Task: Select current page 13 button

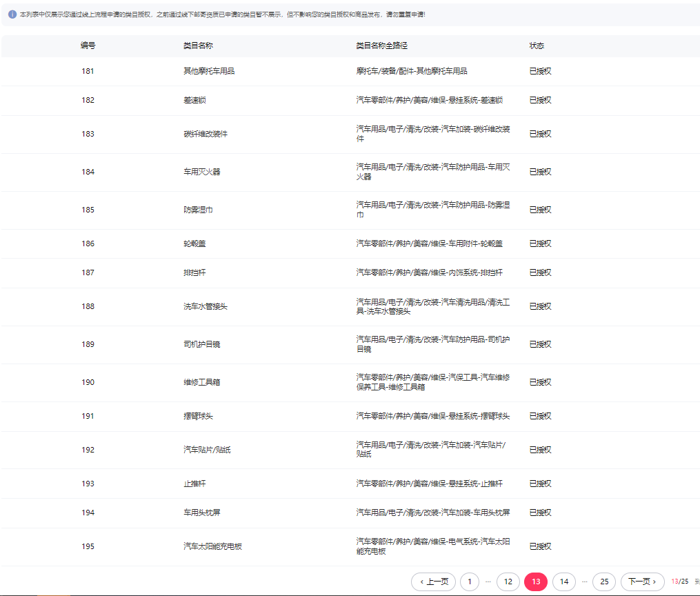Action: 536,582
